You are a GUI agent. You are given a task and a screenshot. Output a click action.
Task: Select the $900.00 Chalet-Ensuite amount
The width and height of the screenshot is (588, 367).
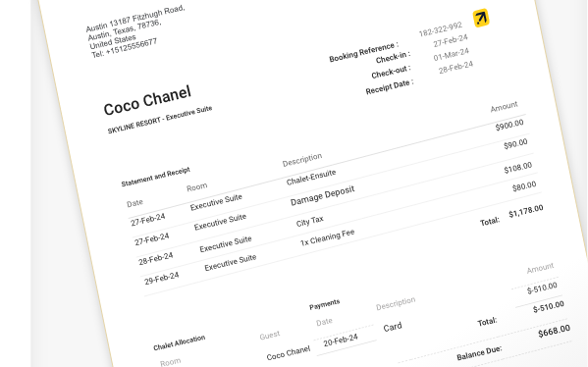(x=509, y=125)
